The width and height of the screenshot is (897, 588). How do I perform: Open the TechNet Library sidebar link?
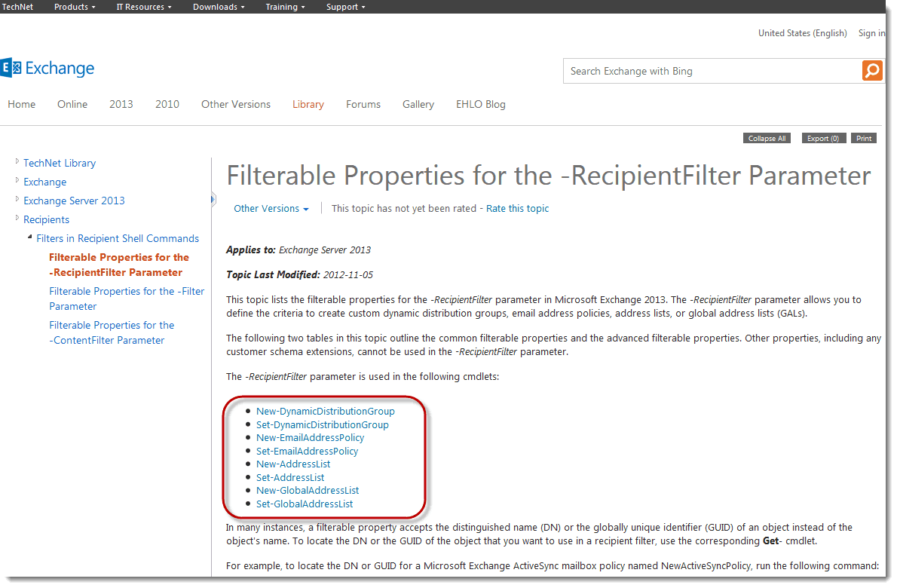pos(60,163)
